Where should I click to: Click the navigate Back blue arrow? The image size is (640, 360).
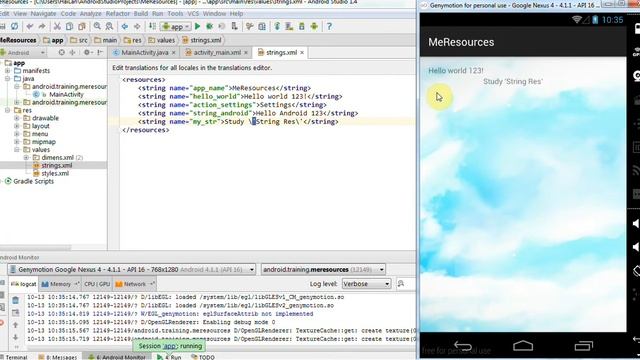(124, 27)
